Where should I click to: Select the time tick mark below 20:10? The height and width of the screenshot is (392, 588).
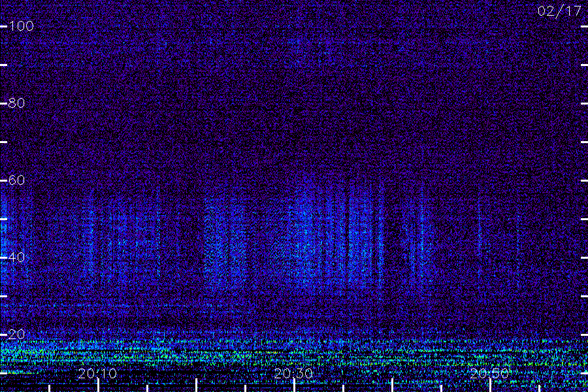[x=98, y=385]
